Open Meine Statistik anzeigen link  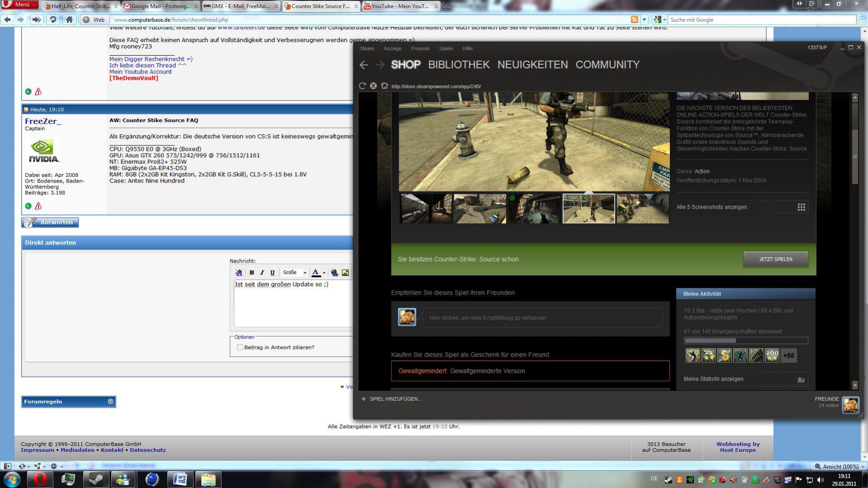click(713, 379)
